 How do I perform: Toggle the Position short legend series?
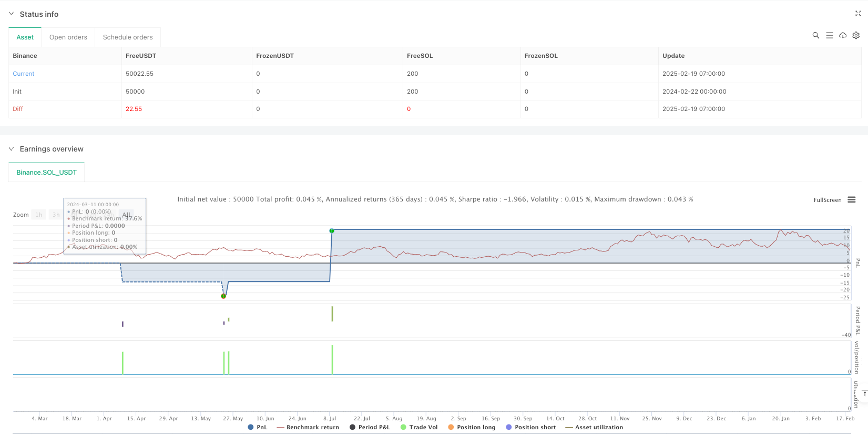click(530, 427)
